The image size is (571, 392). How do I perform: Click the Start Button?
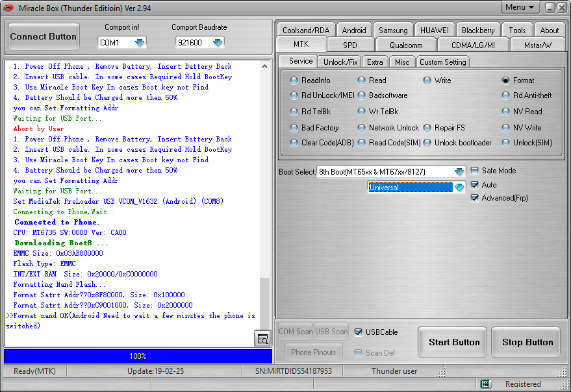453,342
